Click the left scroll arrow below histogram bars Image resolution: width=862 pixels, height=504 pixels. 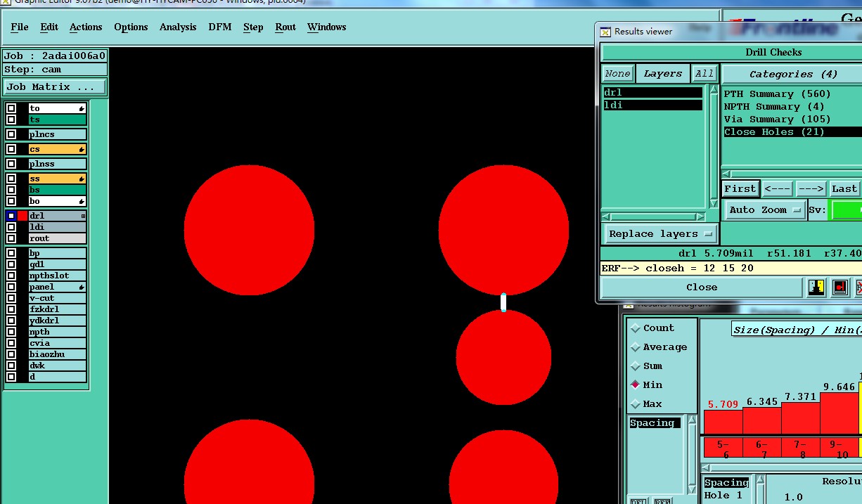[x=707, y=468]
